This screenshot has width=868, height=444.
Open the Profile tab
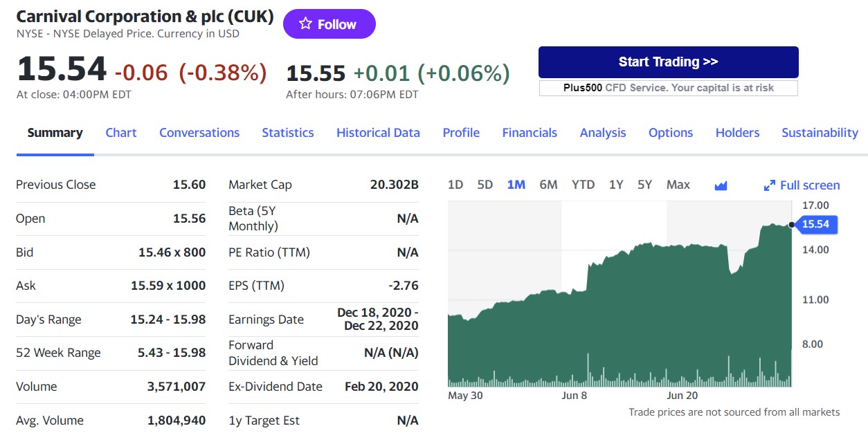461,133
